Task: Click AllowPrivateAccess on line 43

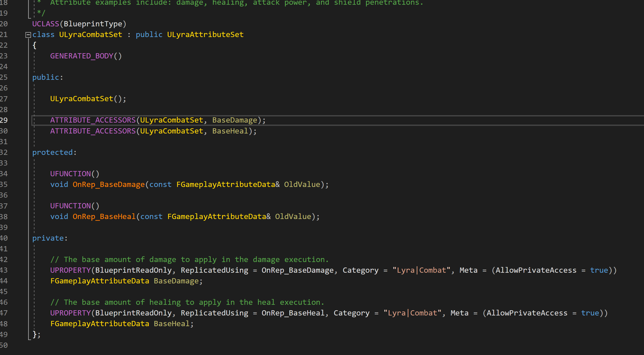Action: pyautogui.click(x=536, y=270)
